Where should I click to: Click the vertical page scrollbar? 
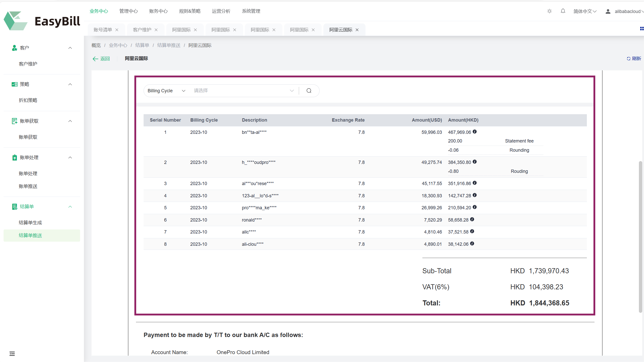[640, 236]
